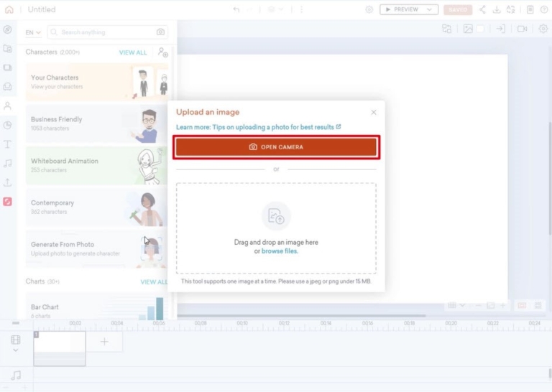Viewport: 552px width, 392px height.
Task: Click the Upload icon in sidebar
Action: (x=8, y=182)
